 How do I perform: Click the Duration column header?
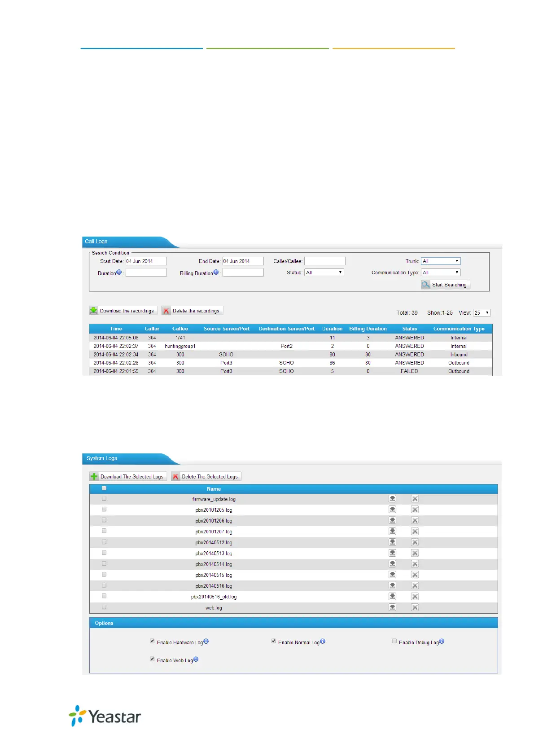[x=332, y=329]
